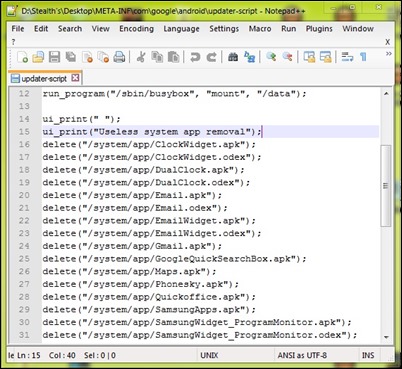Image resolution: width=402 pixels, height=369 pixels.
Task: Click the delete GoogleQuickSearchBox.apk line
Action: coord(174,259)
